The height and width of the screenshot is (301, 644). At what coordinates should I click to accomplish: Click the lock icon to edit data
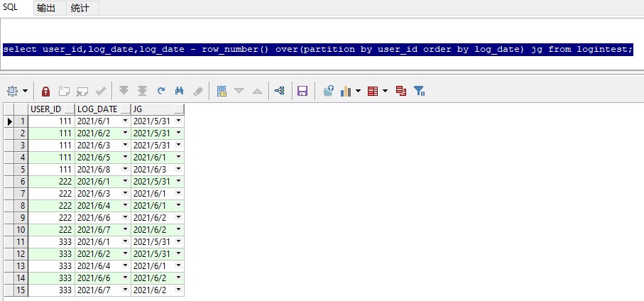(x=45, y=91)
